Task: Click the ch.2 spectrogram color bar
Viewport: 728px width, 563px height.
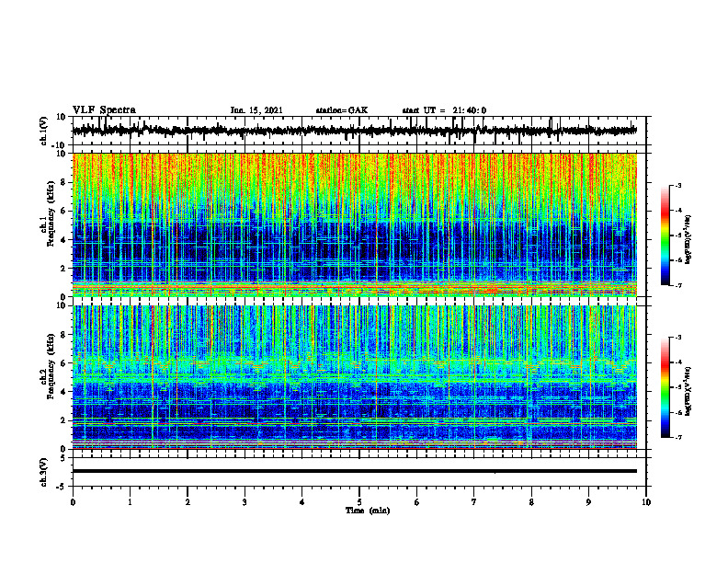Action: click(665, 387)
